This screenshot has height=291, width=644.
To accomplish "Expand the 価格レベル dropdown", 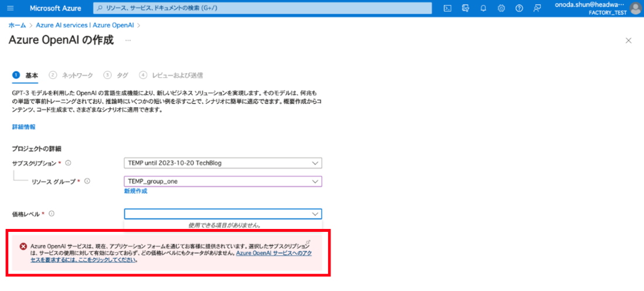I will [x=223, y=214].
